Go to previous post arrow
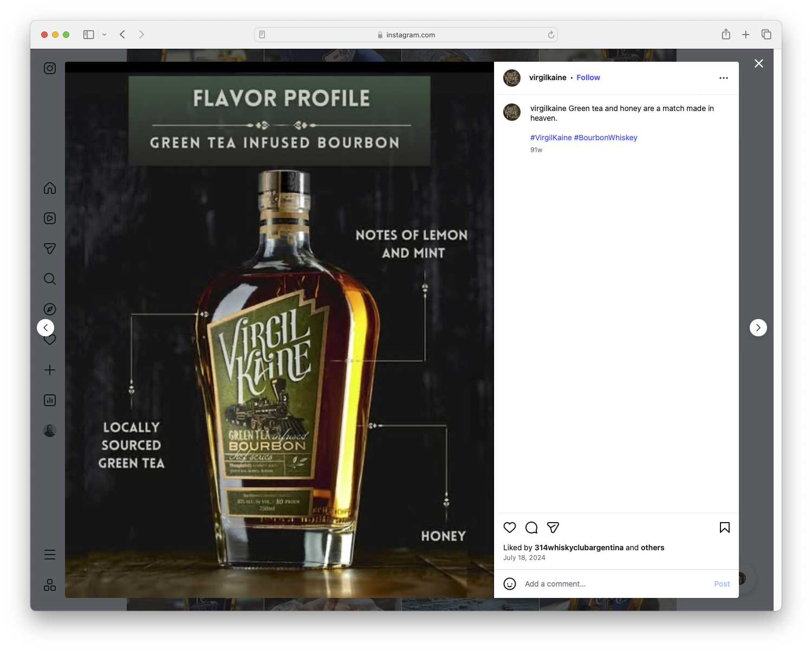Viewport: 812px width, 651px height. pos(46,328)
